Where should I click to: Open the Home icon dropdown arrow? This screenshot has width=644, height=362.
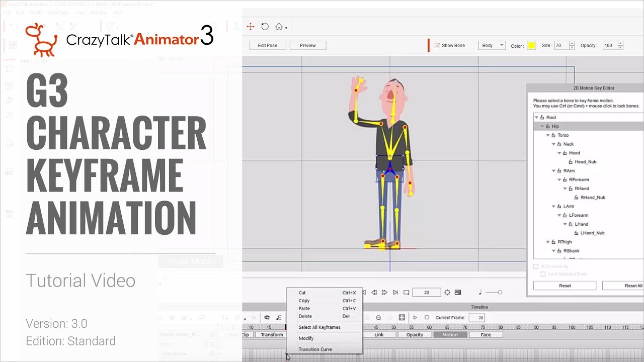pyautogui.click(x=286, y=28)
